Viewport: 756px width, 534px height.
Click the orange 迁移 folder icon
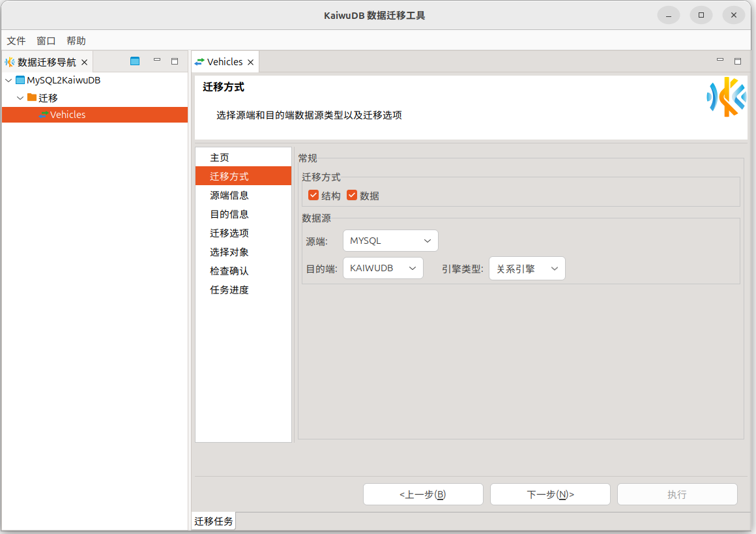(32, 98)
